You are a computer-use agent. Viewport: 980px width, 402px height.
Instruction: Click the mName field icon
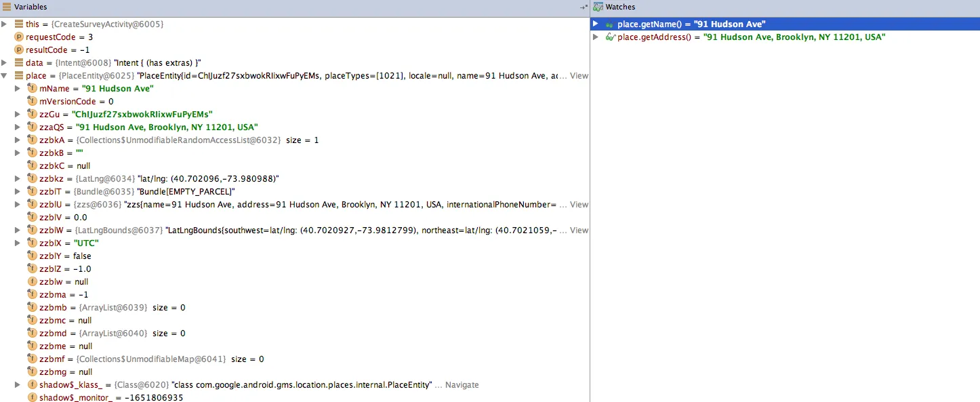click(32, 88)
